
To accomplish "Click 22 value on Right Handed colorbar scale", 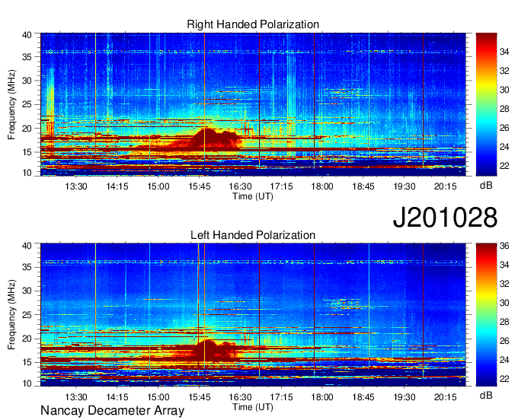I will pyautogui.click(x=504, y=166).
